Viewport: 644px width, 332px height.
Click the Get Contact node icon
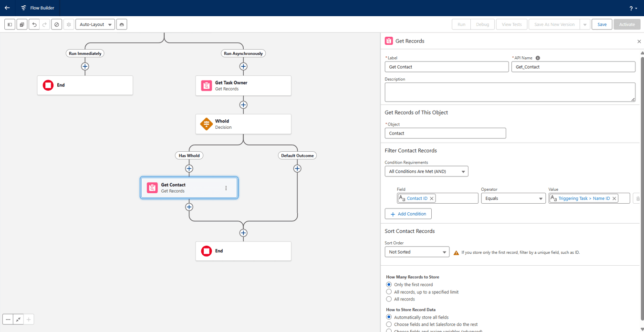tap(152, 188)
